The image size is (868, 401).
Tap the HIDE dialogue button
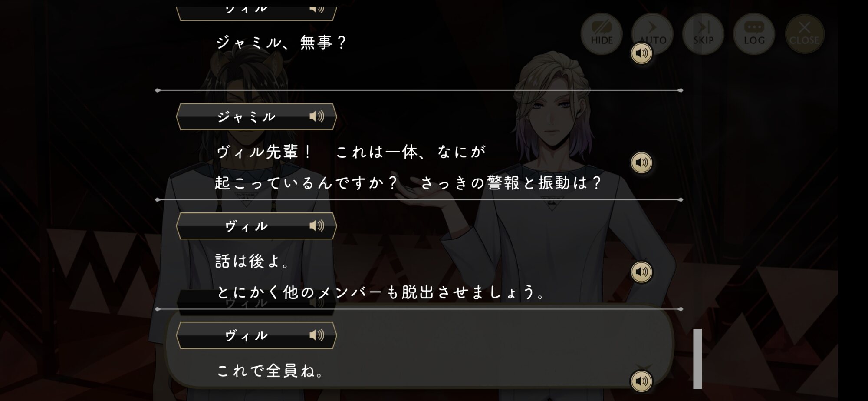602,34
